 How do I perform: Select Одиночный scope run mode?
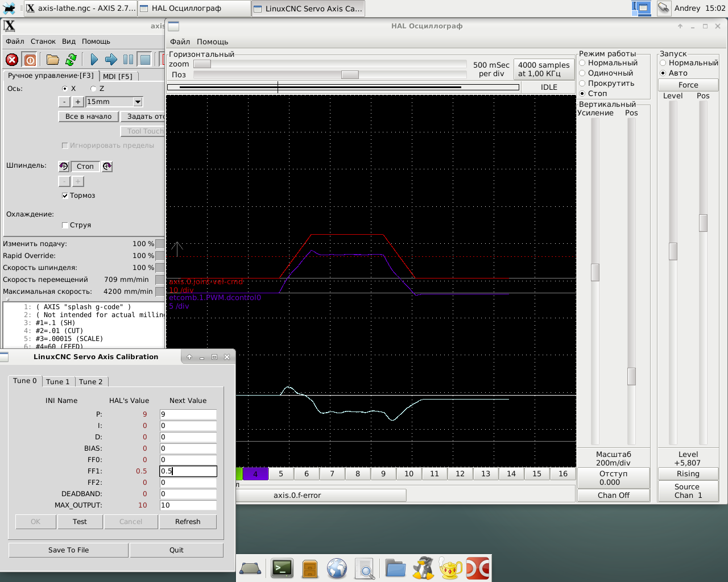582,73
